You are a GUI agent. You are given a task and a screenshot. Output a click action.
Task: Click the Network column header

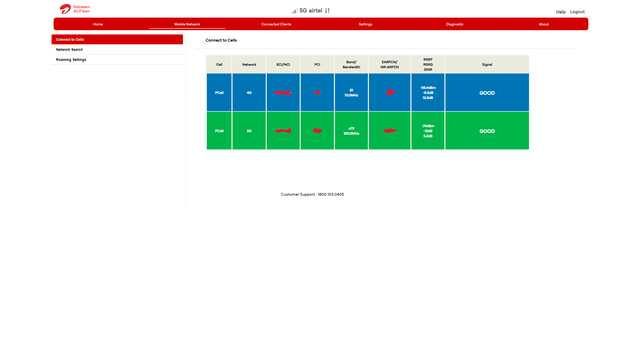[249, 64]
